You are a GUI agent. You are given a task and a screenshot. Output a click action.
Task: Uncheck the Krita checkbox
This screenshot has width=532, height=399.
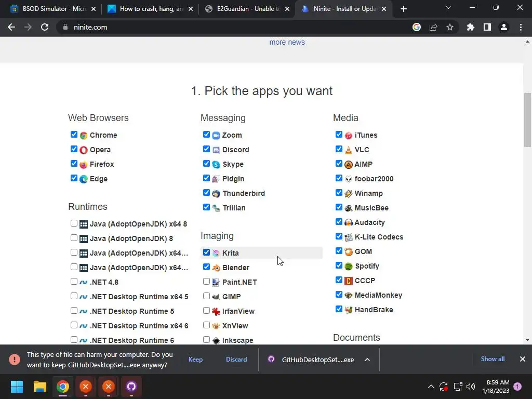click(x=206, y=252)
